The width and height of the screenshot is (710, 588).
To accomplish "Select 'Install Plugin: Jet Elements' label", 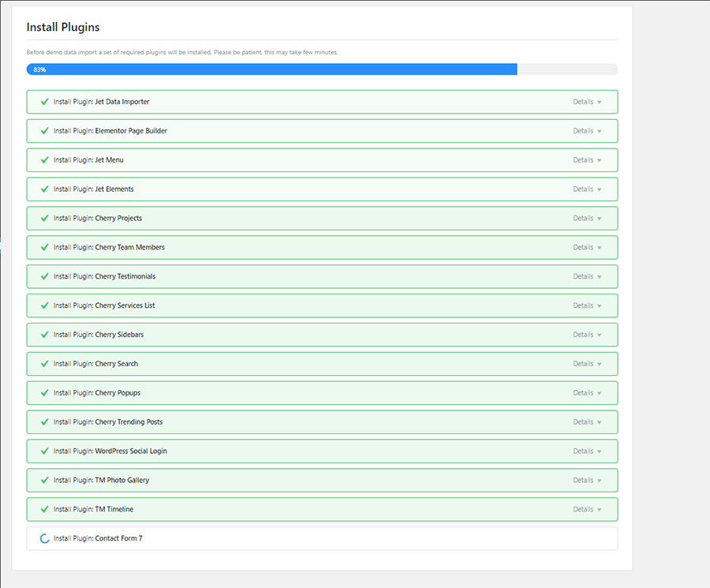I will tap(94, 189).
